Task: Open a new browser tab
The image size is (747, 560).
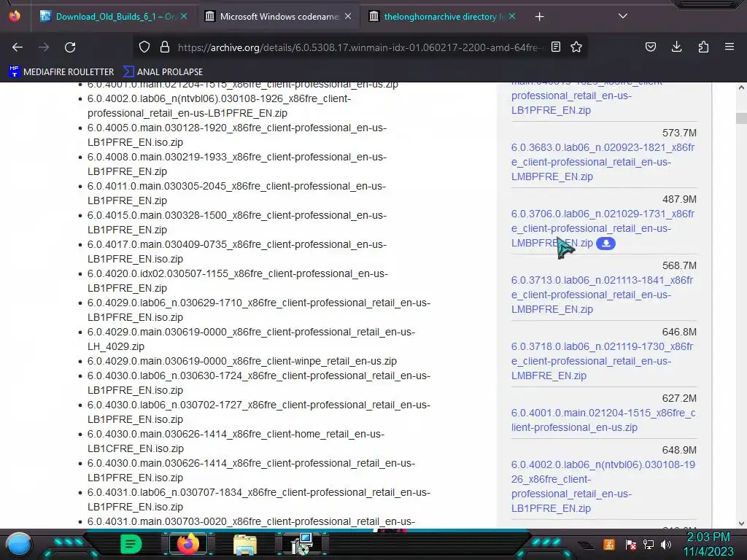Action: 539,17
